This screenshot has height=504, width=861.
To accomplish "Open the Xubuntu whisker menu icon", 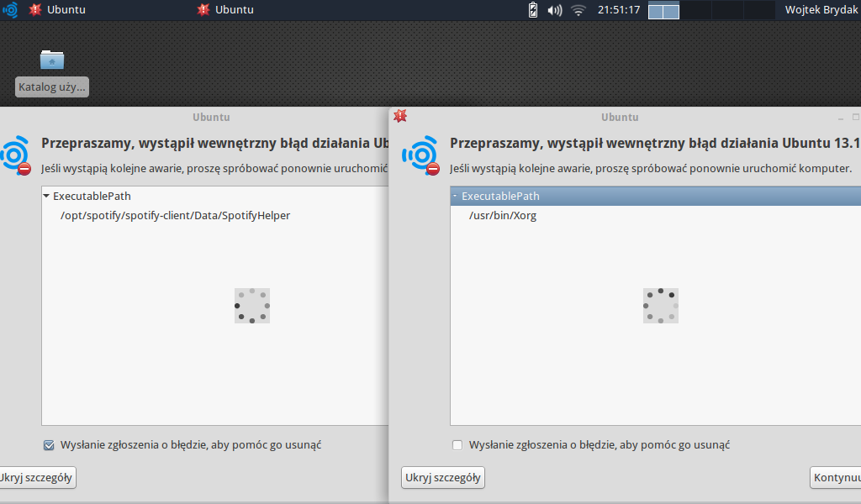I will coord(10,10).
